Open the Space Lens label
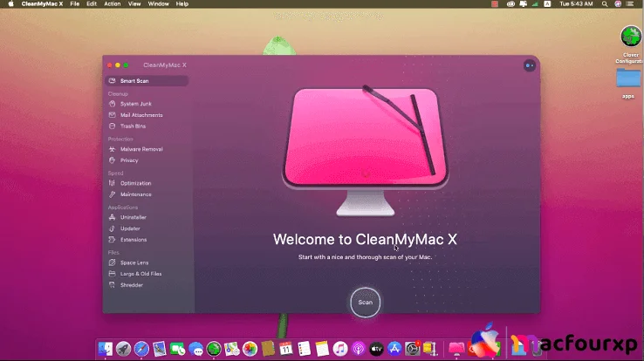This screenshot has height=361, width=644. click(x=134, y=262)
